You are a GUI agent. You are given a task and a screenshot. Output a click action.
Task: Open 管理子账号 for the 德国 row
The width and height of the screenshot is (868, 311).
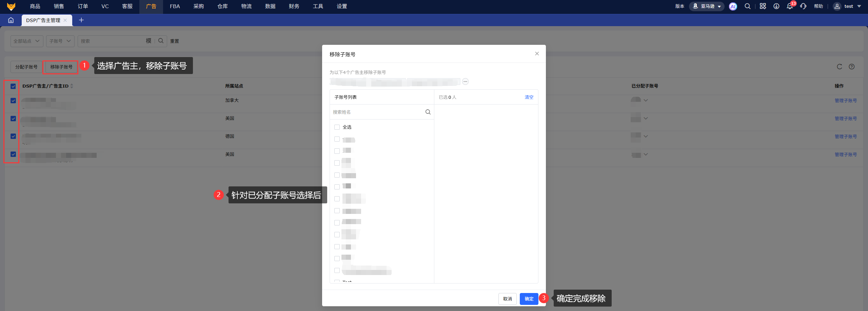click(x=846, y=136)
